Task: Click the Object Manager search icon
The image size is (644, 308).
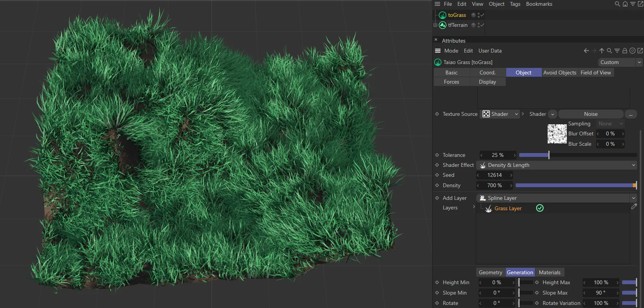Action: pyautogui.click(x=617, y=4)
